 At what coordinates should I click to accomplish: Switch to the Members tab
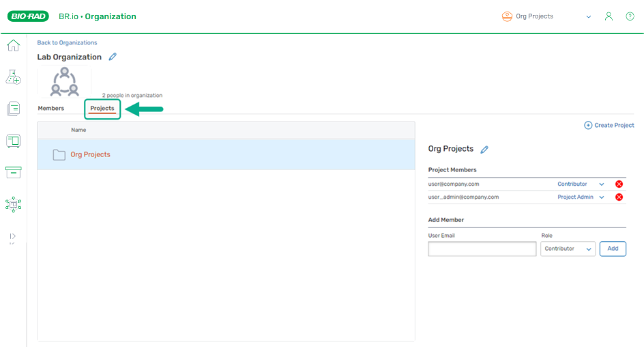(51, 109)
